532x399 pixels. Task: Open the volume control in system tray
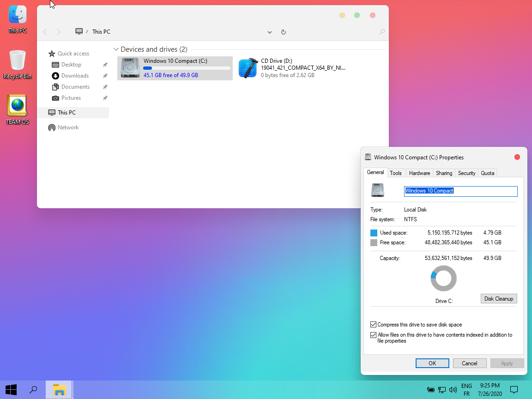pyautogui.click(x=453, y=390)
